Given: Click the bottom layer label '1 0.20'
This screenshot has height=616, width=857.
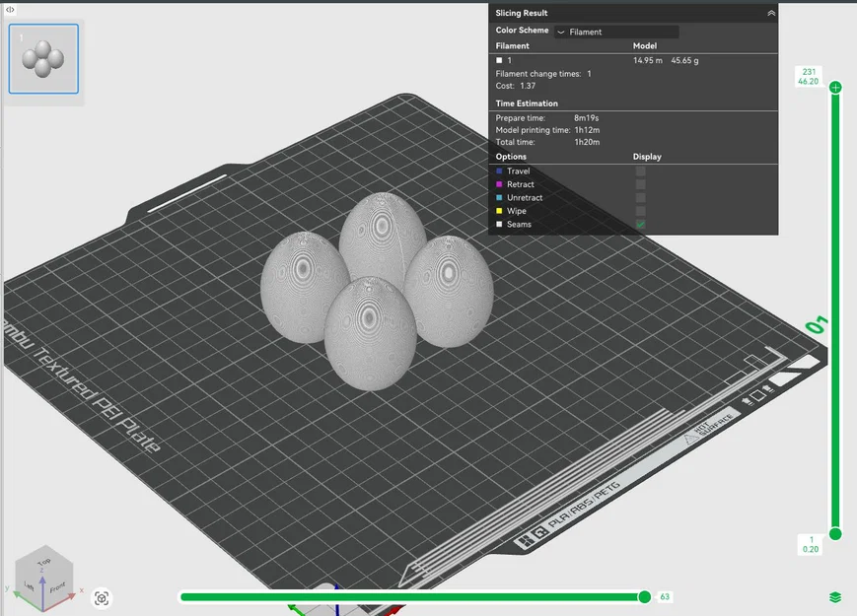Looking at the screenshot, I should coord(811,544).
